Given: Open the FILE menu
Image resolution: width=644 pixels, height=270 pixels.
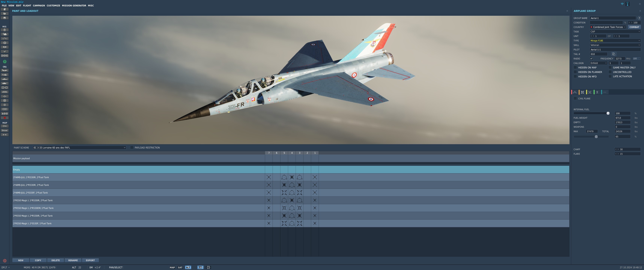Looking at the screenshot, I should [x=4, y=5].
